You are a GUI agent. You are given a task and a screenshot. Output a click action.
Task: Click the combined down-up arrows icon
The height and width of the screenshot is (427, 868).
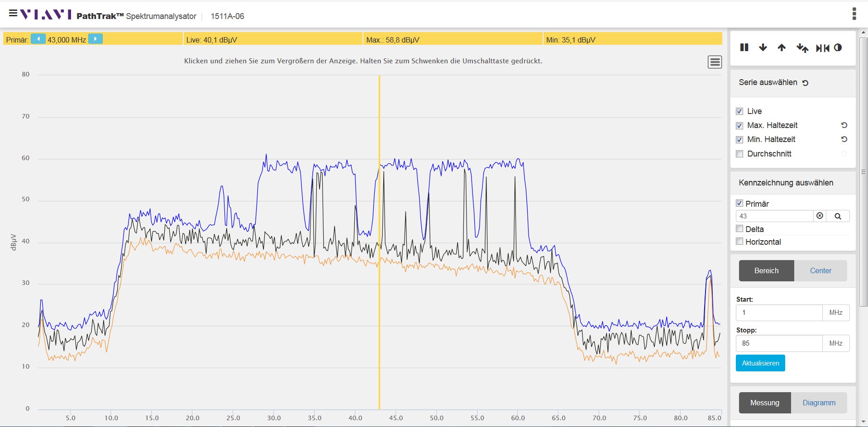(802, 47)
